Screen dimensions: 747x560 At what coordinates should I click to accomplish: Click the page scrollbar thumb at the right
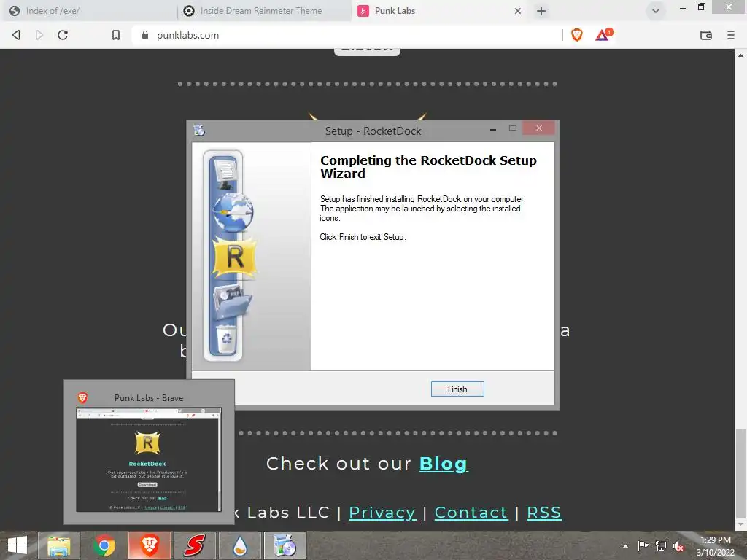[740, 472]
